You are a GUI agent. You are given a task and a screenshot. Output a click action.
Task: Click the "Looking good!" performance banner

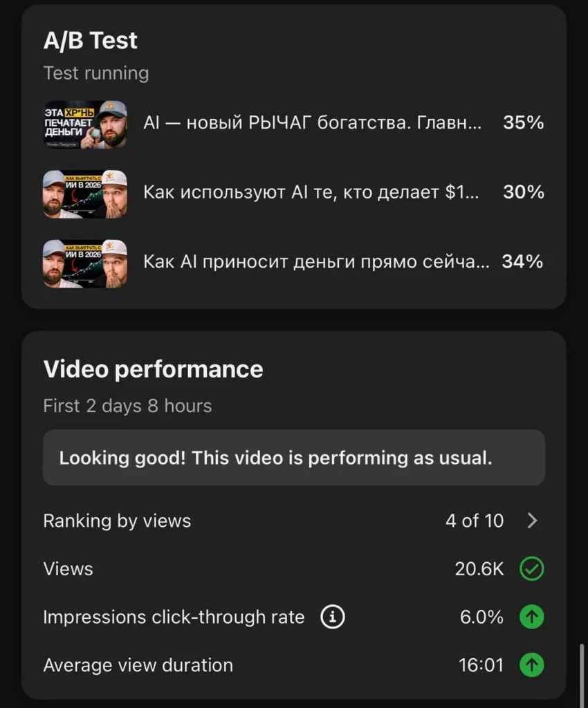[293, 458]
